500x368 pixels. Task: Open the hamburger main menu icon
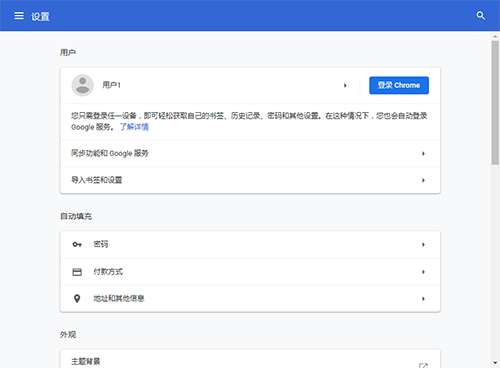pyautogui.click(x=19, y=16)
